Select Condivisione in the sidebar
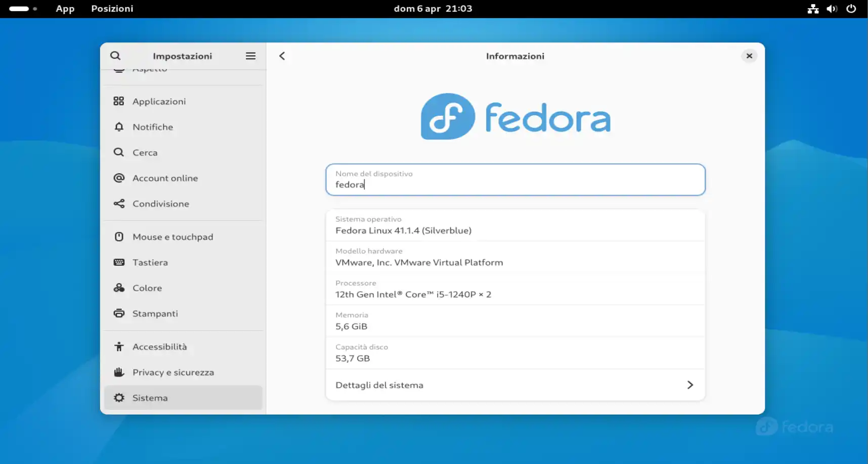Viewport: 868px width, 464px height. click(183, 204)
